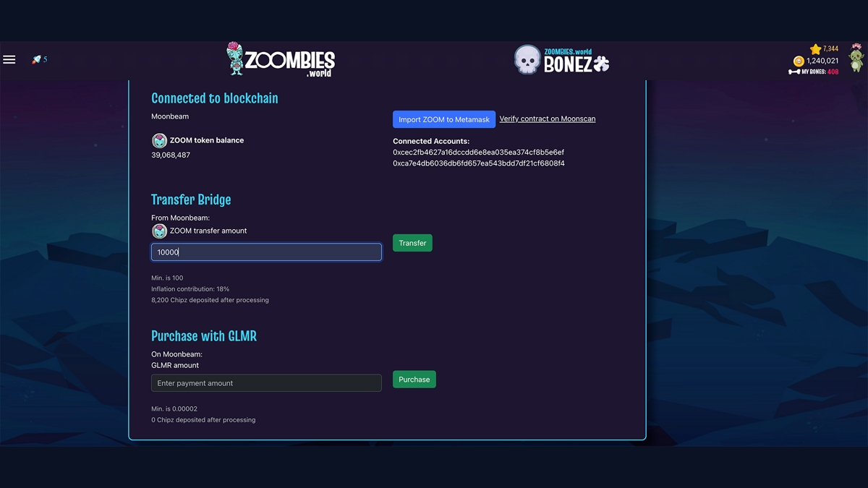Click the rocket icon in header
Screen dimensions: 868x488
pos(36,59)
